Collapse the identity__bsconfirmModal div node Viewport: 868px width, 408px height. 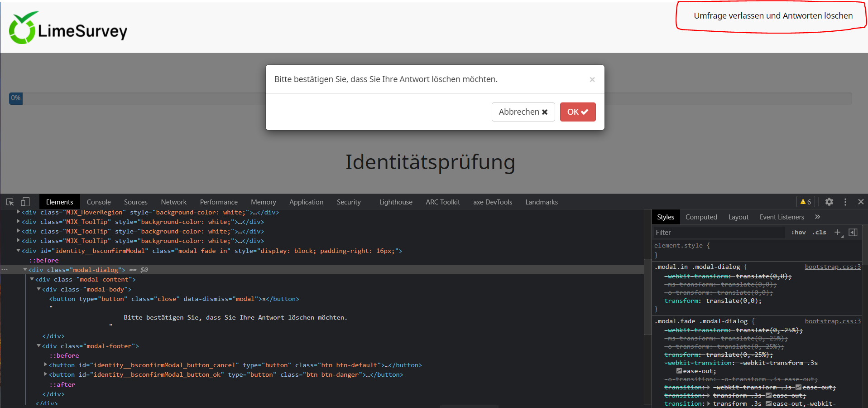[x=19, y=251]
